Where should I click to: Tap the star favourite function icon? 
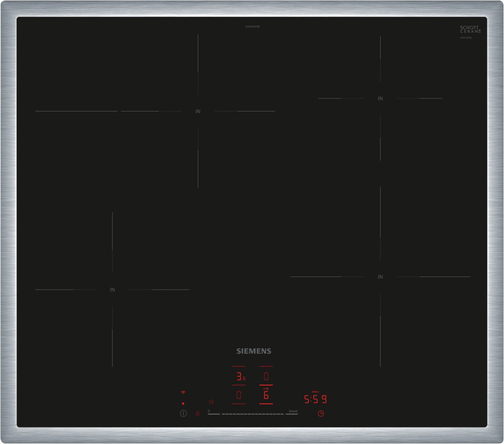(x=211, y=402)
